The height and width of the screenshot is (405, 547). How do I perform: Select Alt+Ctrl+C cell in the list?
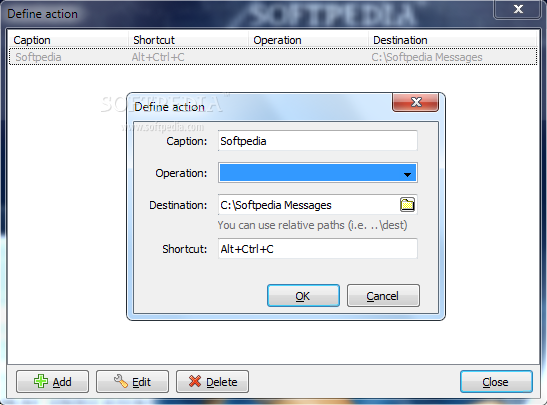tap(158, 57)
